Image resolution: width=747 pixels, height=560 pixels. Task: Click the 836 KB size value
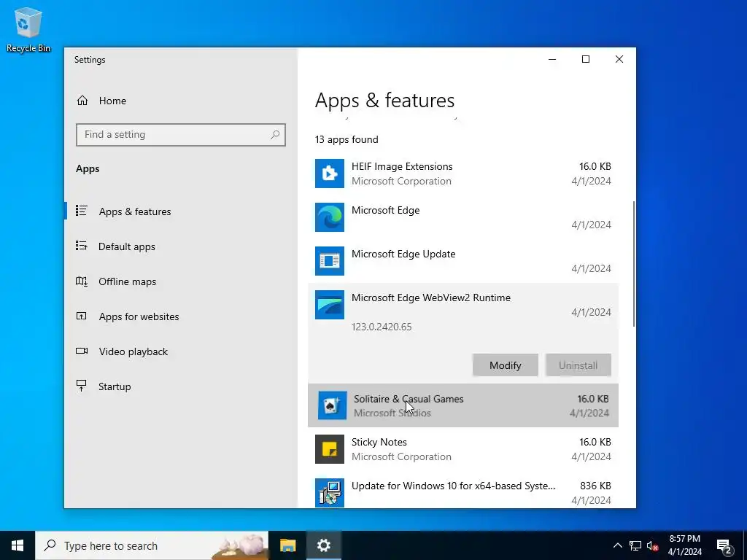(x=595, y=486)
